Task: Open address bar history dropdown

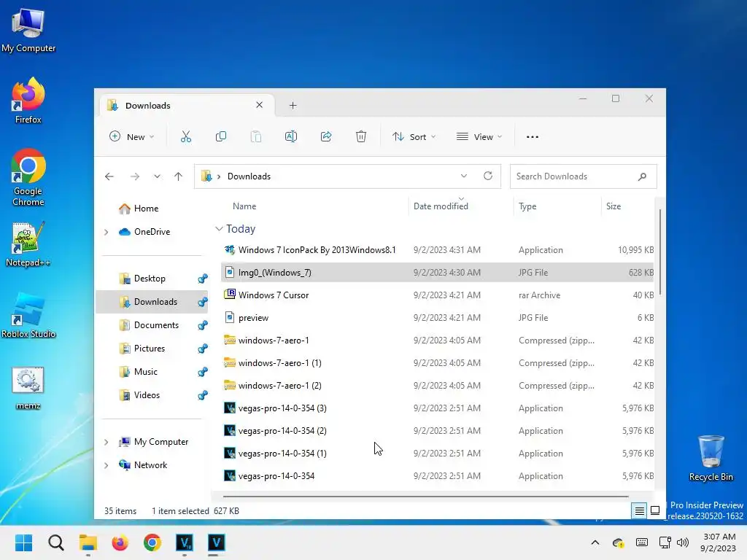Action: click(x=463, y=176)
